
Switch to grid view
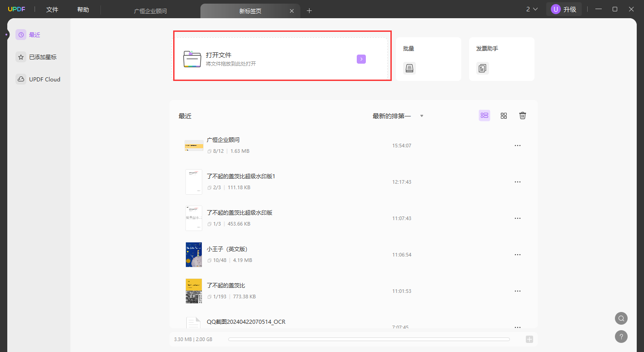point(504,116)
